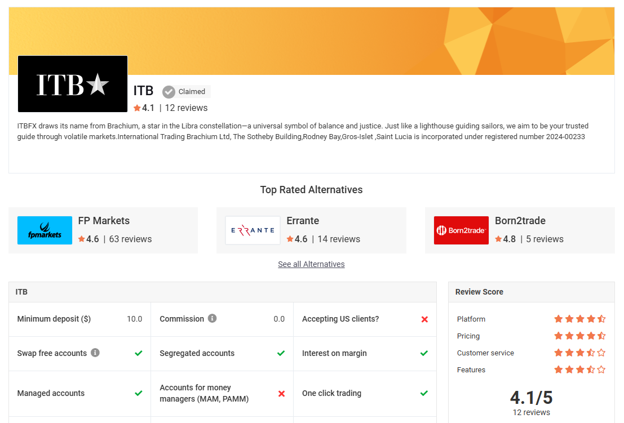Click the Top Rated Alternatives heading
The image size is (624, 423).
(311, 190)
